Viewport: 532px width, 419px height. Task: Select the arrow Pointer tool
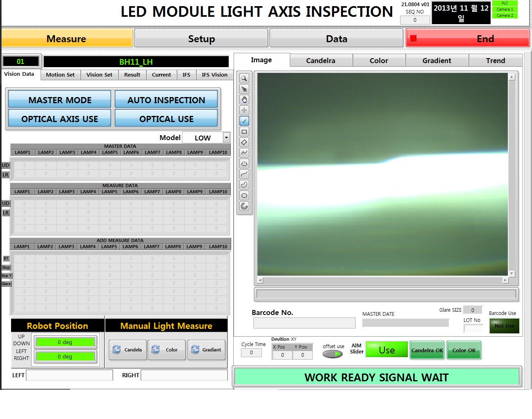click(244, 89)
